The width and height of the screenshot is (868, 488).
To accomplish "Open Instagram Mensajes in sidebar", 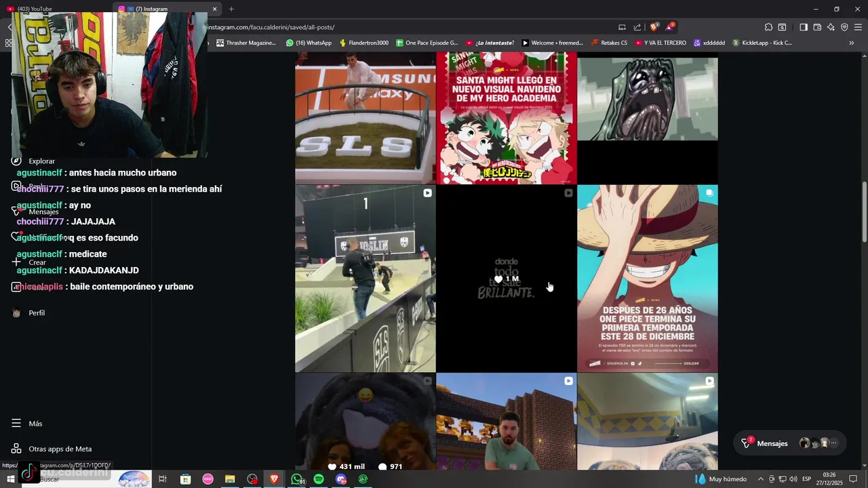I will coord(35,211).
